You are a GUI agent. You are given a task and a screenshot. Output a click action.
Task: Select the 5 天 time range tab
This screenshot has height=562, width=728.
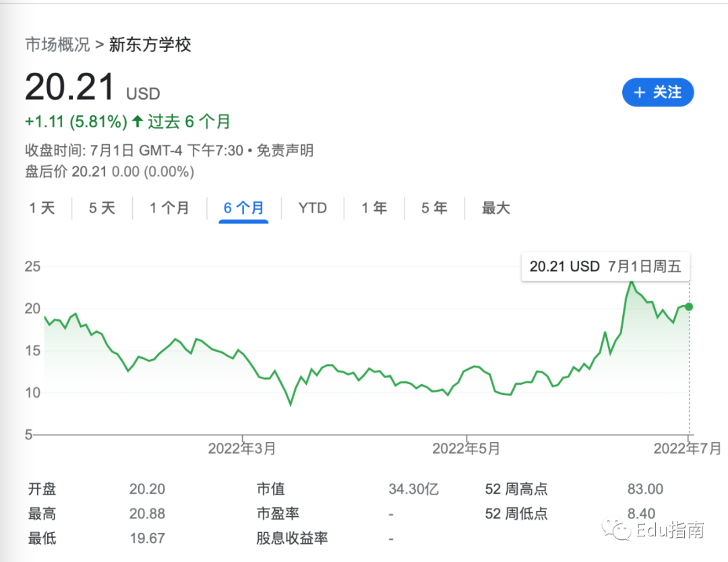point(102,208)
